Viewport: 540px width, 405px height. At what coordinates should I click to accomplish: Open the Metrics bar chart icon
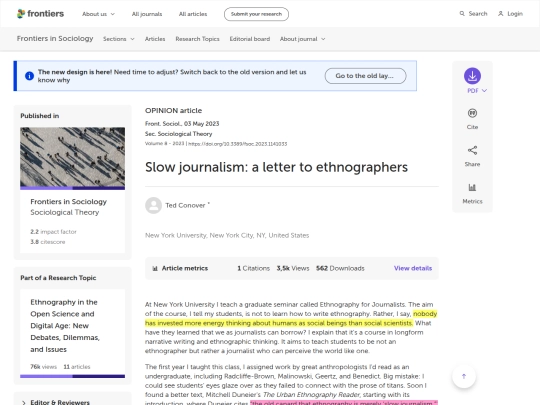click(x=472, y=187)
